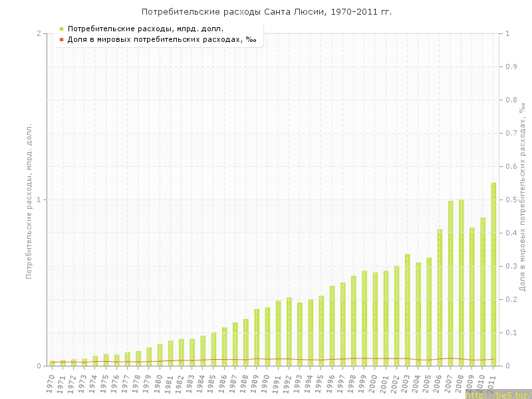Click the orange legend marker for world share
Viewport: 532px width, 399px height.
61,39
